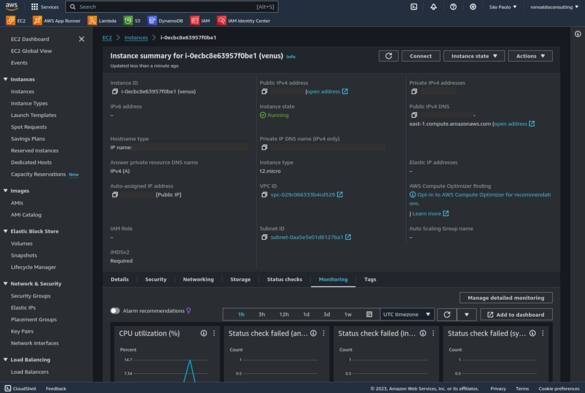Copy the Subnet ID

point(265,237)
